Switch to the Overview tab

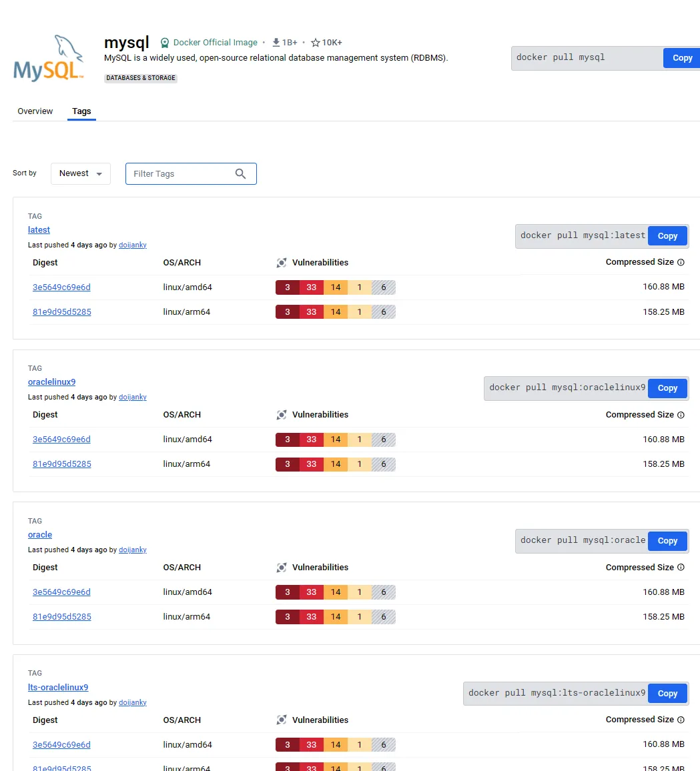(x=35, y=111)
